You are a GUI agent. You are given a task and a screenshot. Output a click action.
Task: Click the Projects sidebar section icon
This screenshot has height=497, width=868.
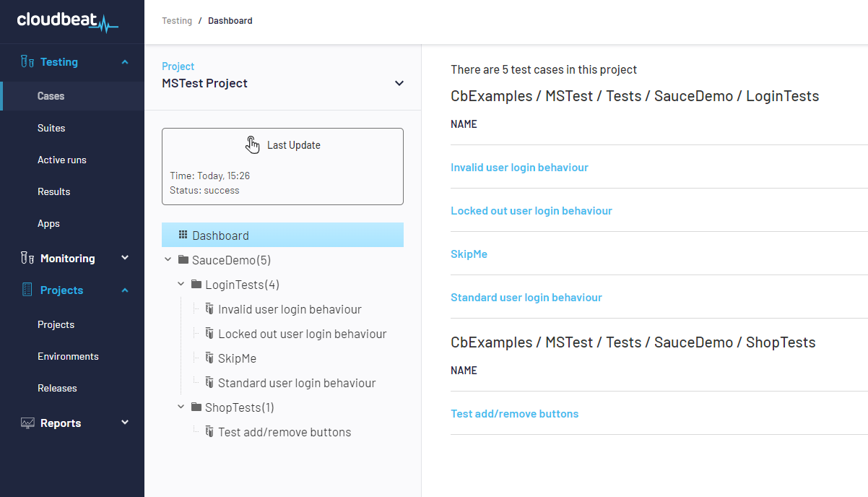[x=27, y=290]
